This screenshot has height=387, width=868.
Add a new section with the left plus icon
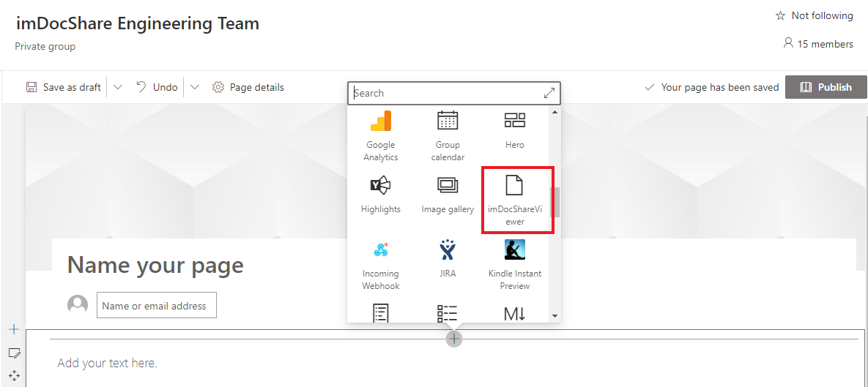[15, 329]
